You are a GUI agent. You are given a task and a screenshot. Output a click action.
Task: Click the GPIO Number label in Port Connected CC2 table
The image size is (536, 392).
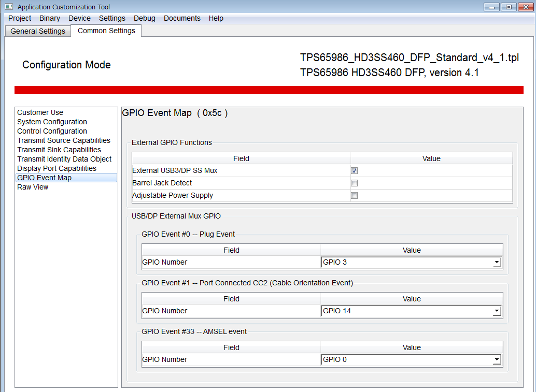[x=165, y=311]
